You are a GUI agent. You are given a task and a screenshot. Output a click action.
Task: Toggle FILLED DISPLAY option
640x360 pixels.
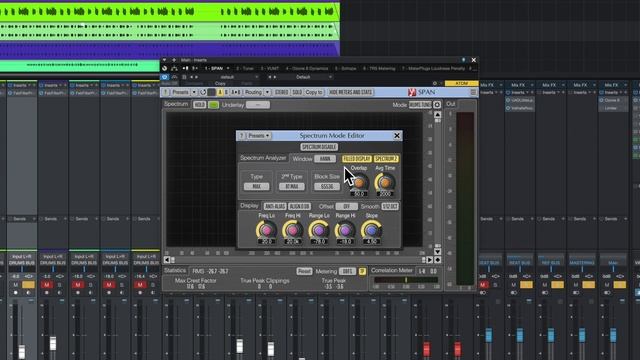click(357, 159)
